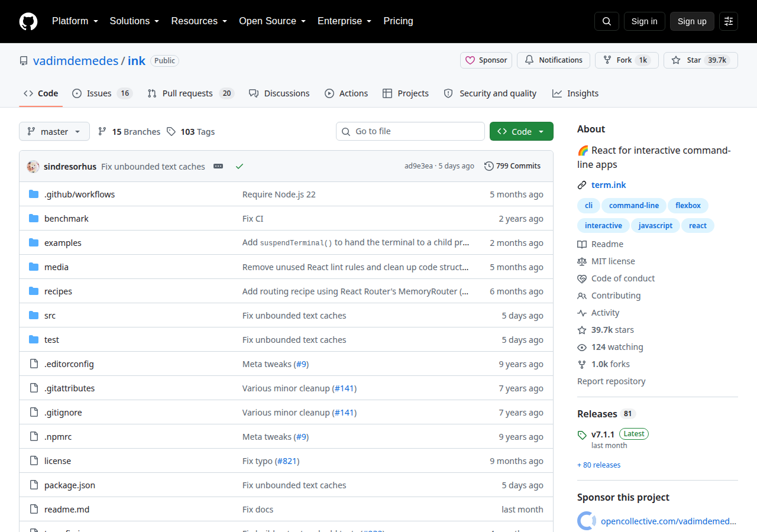Viewport: 757px width, 532px height.
Task: Open Notifications bell button
Action: tap(554, 60)
